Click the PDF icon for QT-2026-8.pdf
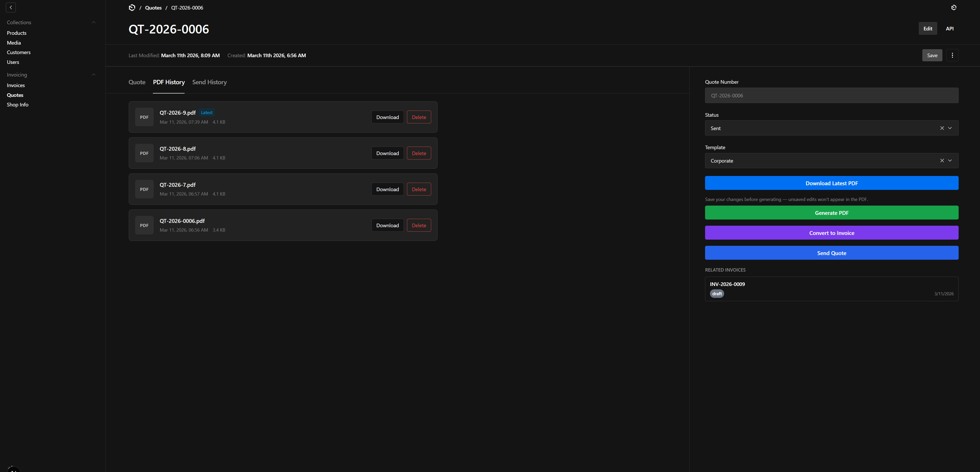 coord(144,153)
